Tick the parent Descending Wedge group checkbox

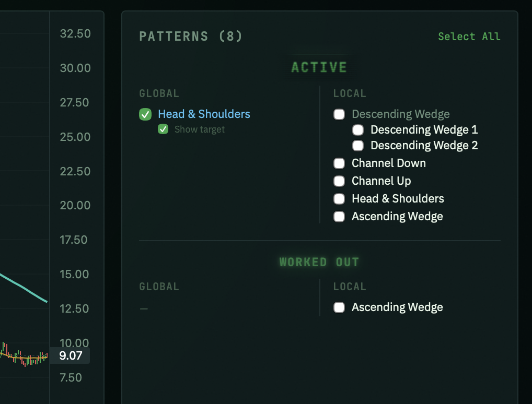339,114
